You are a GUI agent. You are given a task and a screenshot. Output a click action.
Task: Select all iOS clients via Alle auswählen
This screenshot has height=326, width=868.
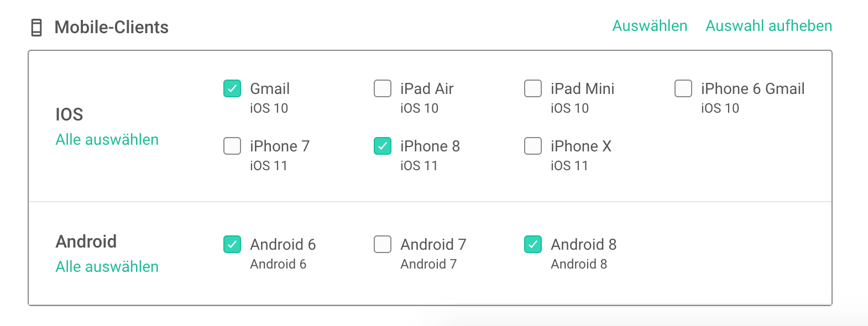click(107, 140)
